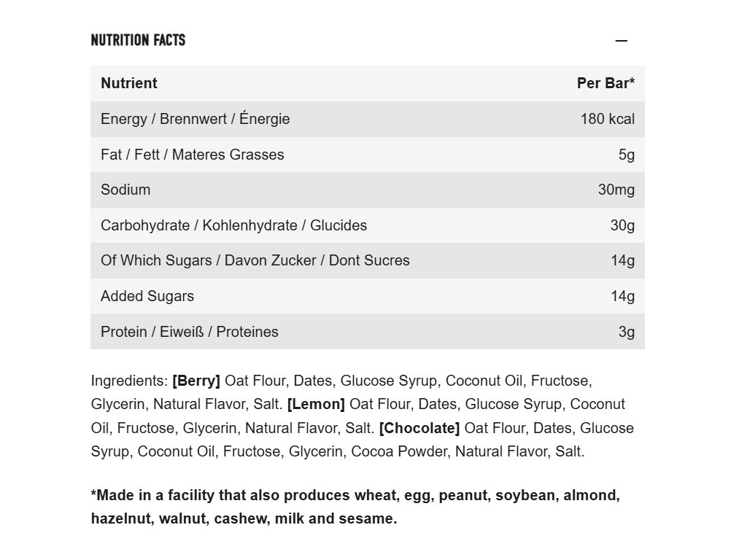The image size is (747, 560).
Task: Click the Nutrition Facts heading
Action: point(138,40)
